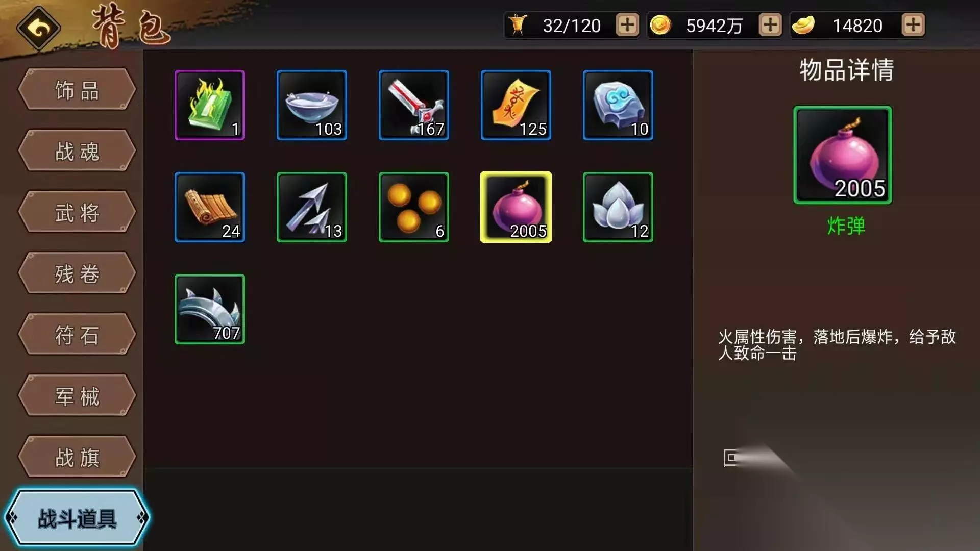Select the purple bomb item with 2005
The image size is (980, 551).
(516, 207)
